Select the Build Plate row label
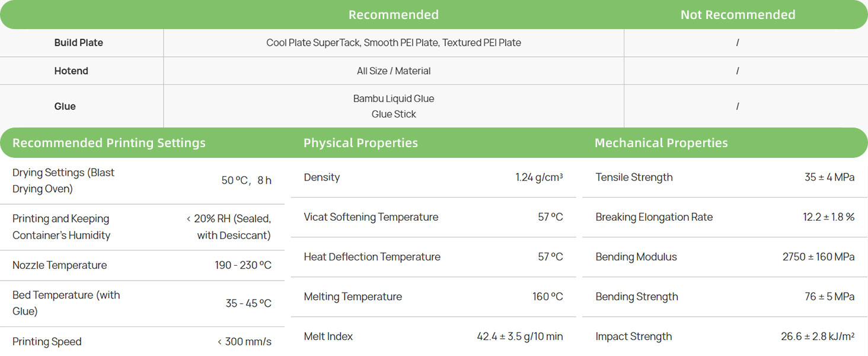868x356 pixels. (x=78, y=43)
